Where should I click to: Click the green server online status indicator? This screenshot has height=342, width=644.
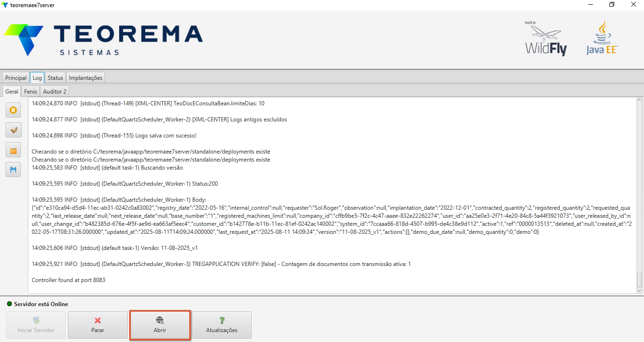pos(9,304)
